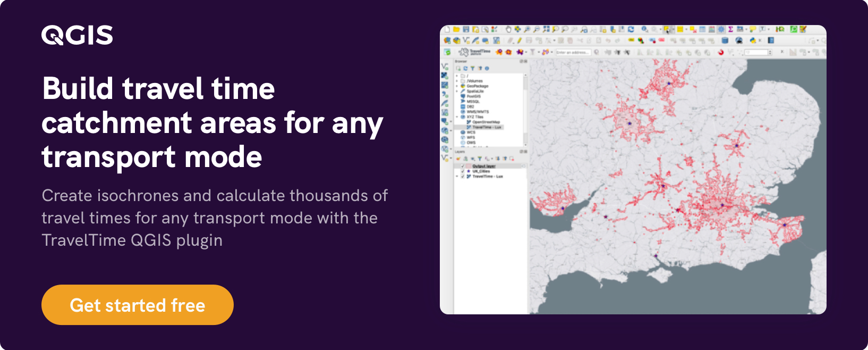Select the WFS browser entry
Image resolution: width=868 pixels, height=350 pixels.
coord(471,137)
